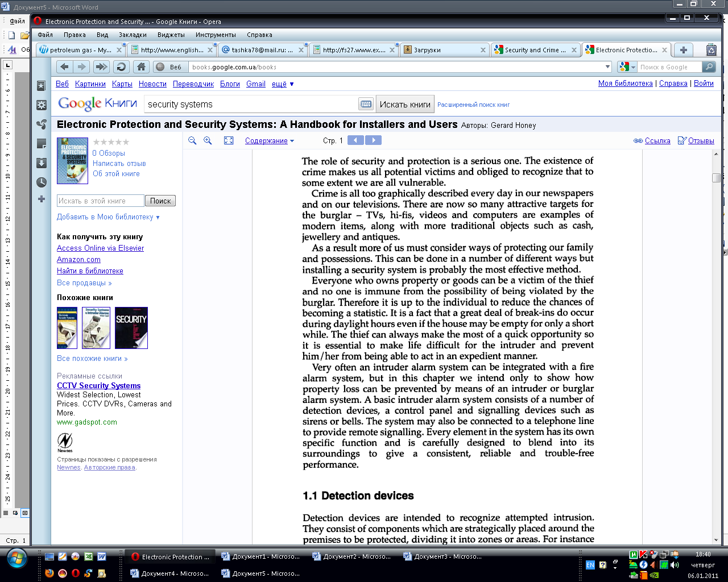Open a new tab with the plus button
728x582 pixels.
[x=684, y=50]
